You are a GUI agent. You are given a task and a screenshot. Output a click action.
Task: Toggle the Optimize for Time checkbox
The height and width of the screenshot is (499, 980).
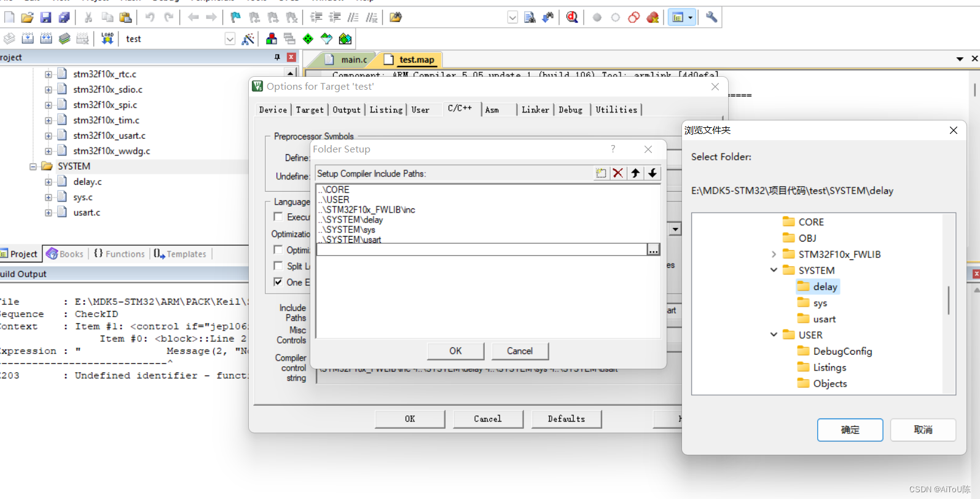278,249
